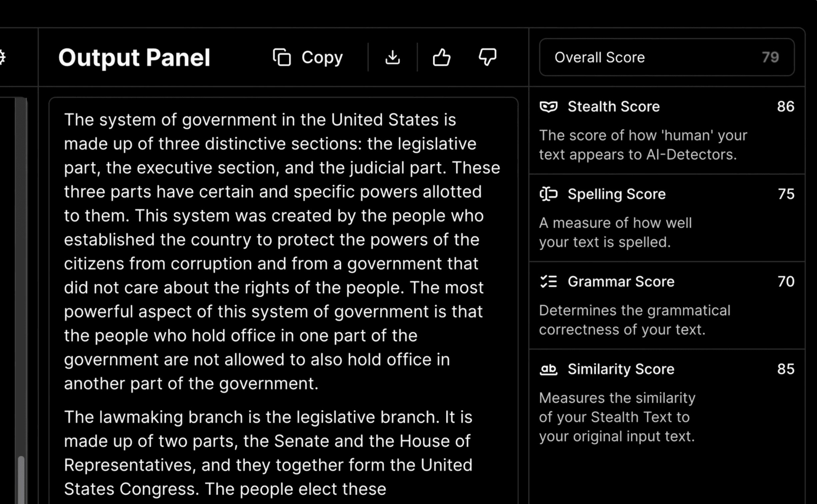This screenshot has height=504, width=817.
Task: Click the paragraph about the lawmaking branch
Action: (268, 453)
